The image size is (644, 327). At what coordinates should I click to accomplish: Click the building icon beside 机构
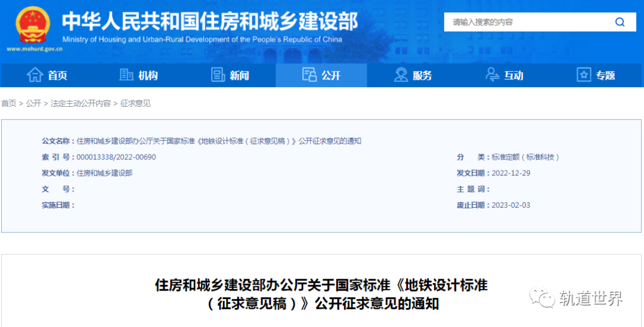click(126, 75)
